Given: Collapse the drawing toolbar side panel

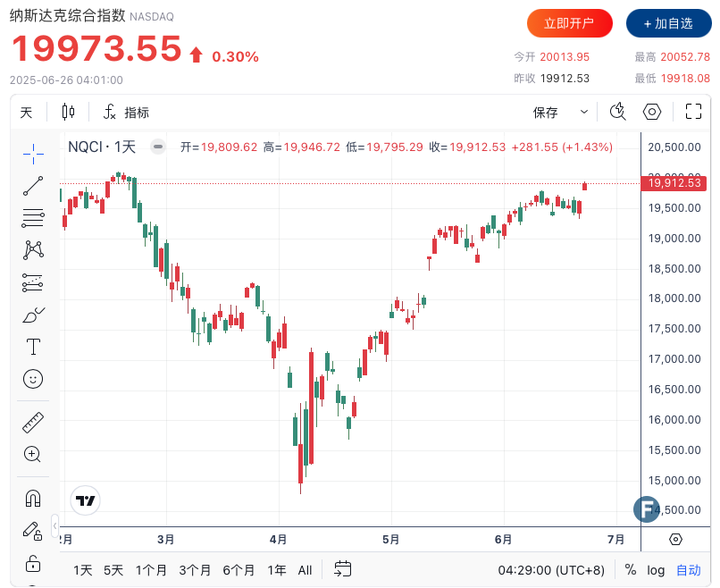Looking at the screenshot, I should (x=54, y=524).
